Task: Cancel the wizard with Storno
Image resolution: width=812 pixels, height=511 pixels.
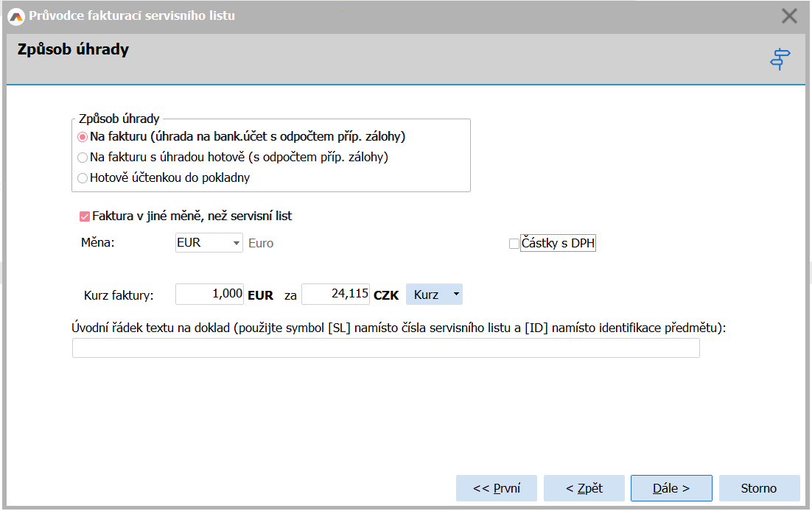Action: [x=759, y=488]
